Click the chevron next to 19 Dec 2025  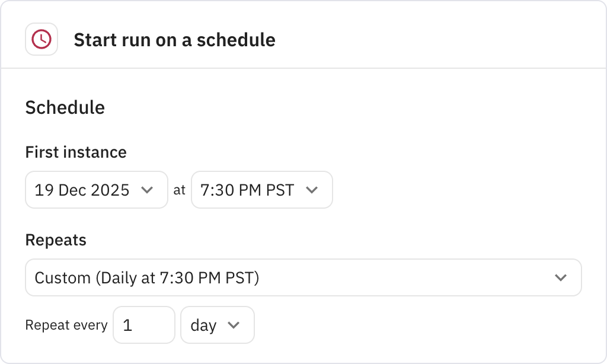(146, 190)
